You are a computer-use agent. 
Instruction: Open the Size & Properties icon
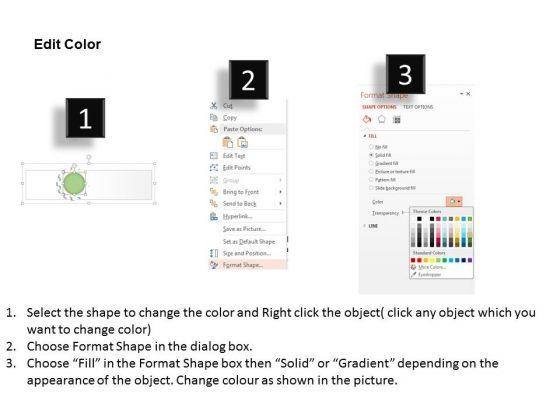396,120
